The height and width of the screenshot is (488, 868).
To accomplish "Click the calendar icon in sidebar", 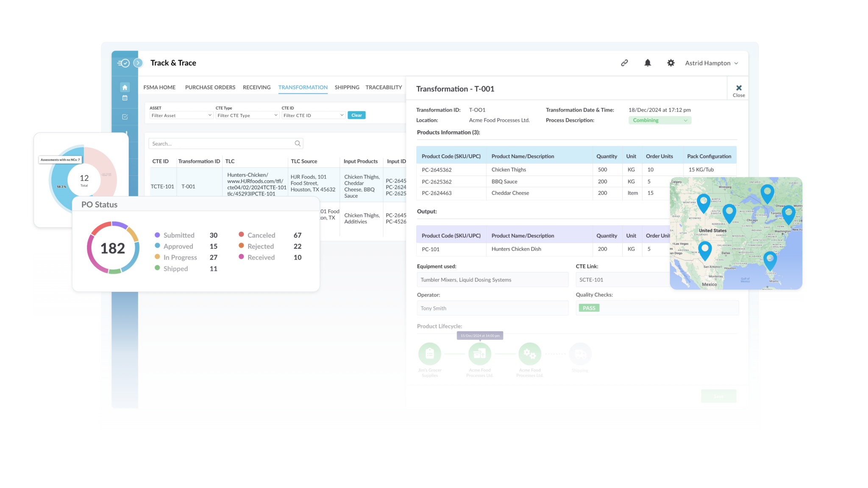I will [x=125, y=98].
